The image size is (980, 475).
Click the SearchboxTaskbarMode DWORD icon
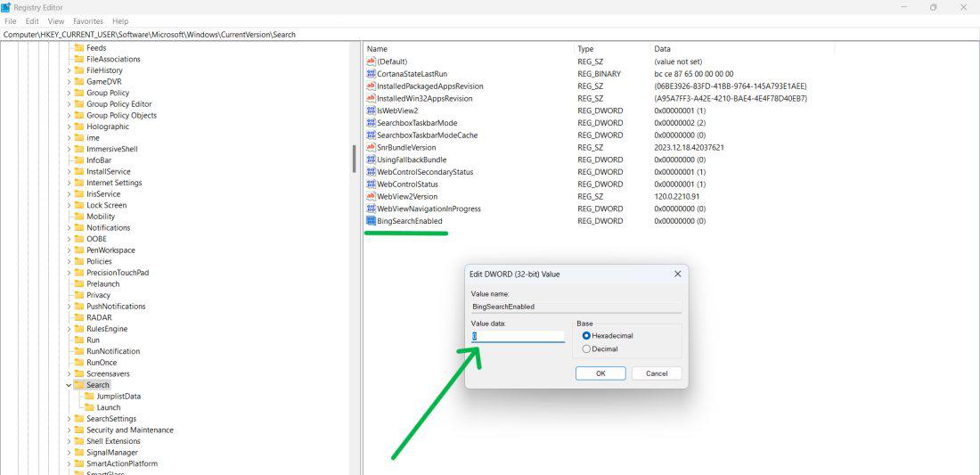(x=371, y=122)
